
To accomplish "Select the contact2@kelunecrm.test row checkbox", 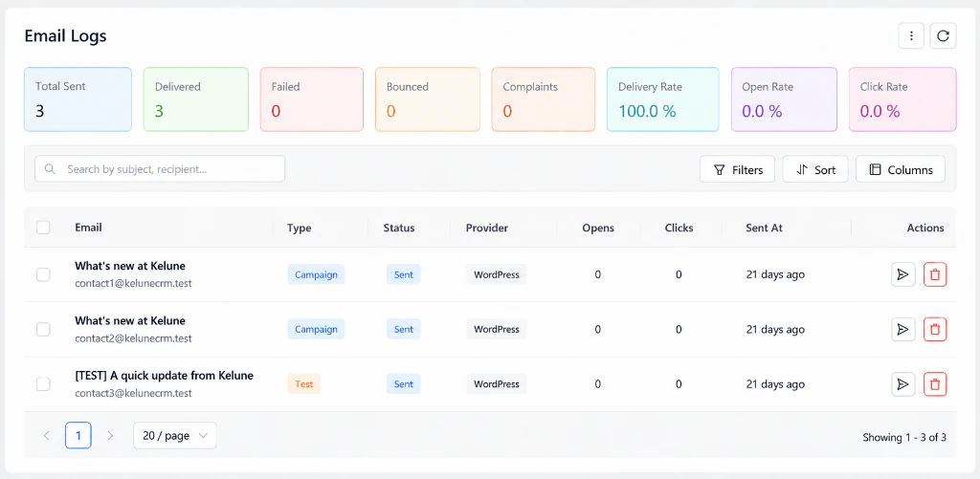I will 43,329.
